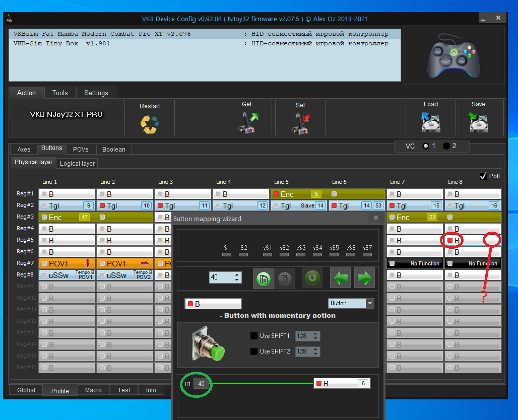Image resolution: width=518 pixels, height=420 pixels.
Task: Click the mapped B 6 output box
Action: tap(342, 383)
